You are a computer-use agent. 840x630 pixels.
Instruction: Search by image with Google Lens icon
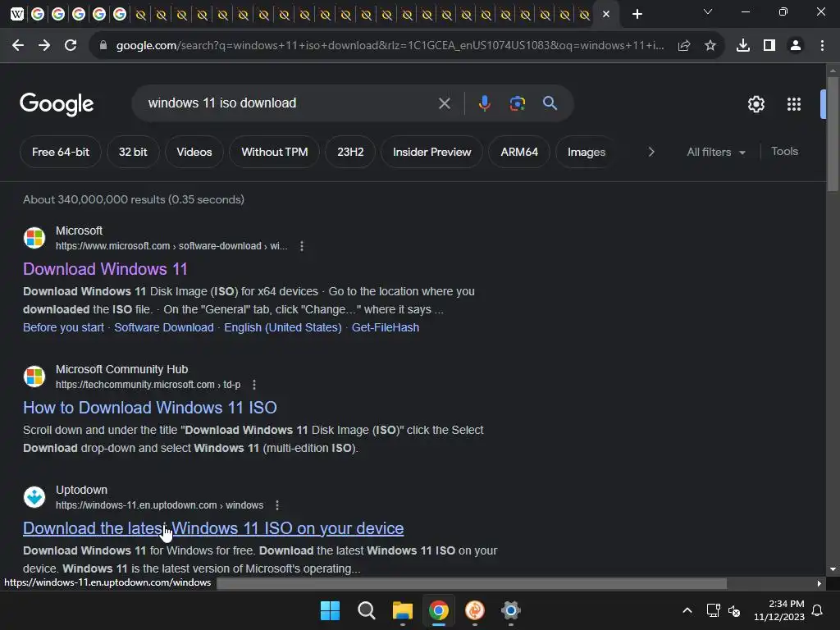click(x=517, y=103)
